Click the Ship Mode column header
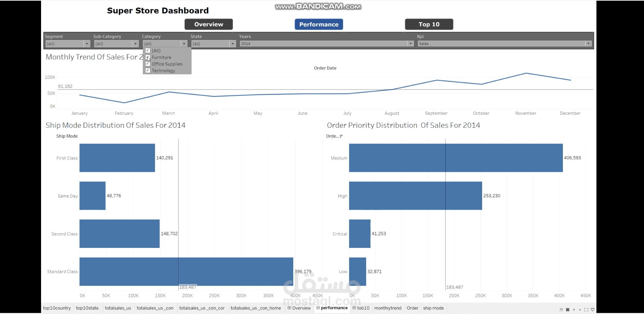Viewport: 644px width, 314px height. pos(67,136)
